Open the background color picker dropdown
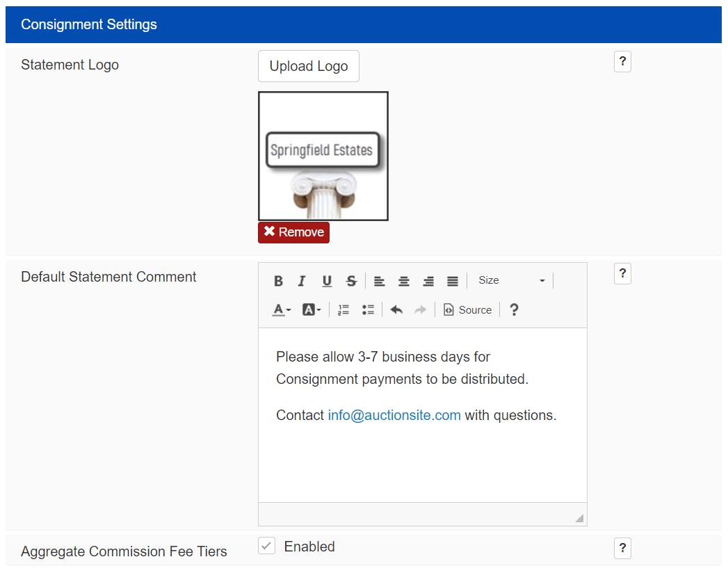 tap(312, 309)
